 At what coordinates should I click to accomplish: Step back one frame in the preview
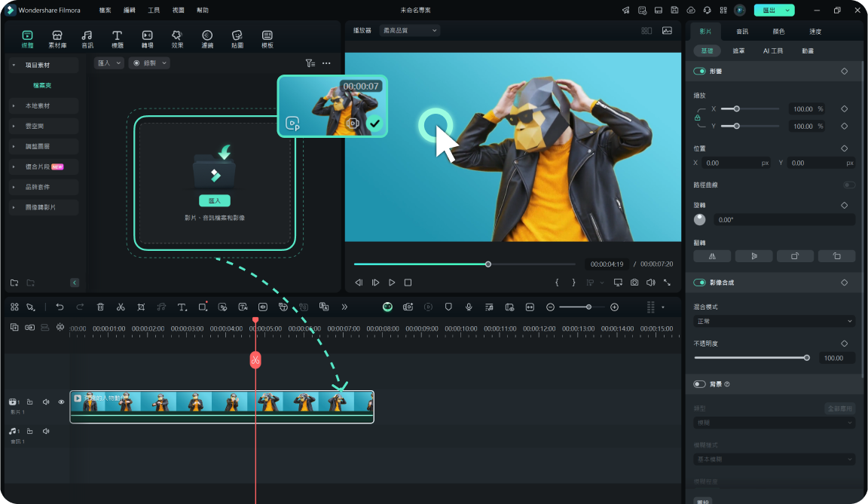pyautogui.click(x=359, y=283)
